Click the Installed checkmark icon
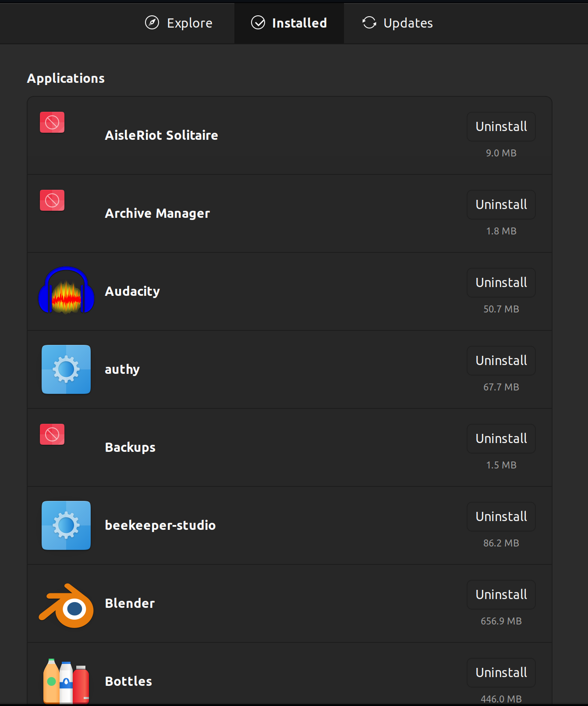Image resolution: width=588 pixels, height=706 pixels. [x=258, y=22]
